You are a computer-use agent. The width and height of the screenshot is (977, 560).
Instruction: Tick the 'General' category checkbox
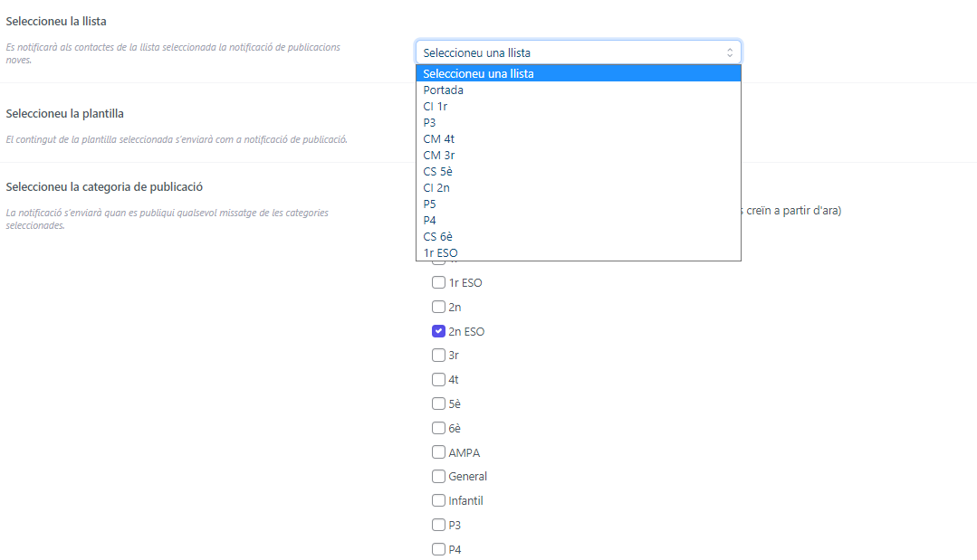[439, 476]
